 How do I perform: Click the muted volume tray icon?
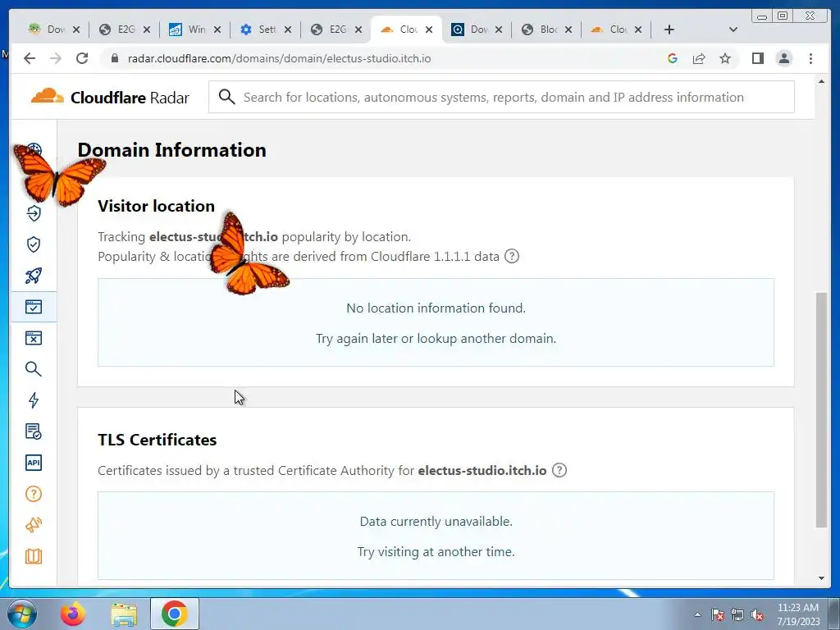click(x=757, y=614)
